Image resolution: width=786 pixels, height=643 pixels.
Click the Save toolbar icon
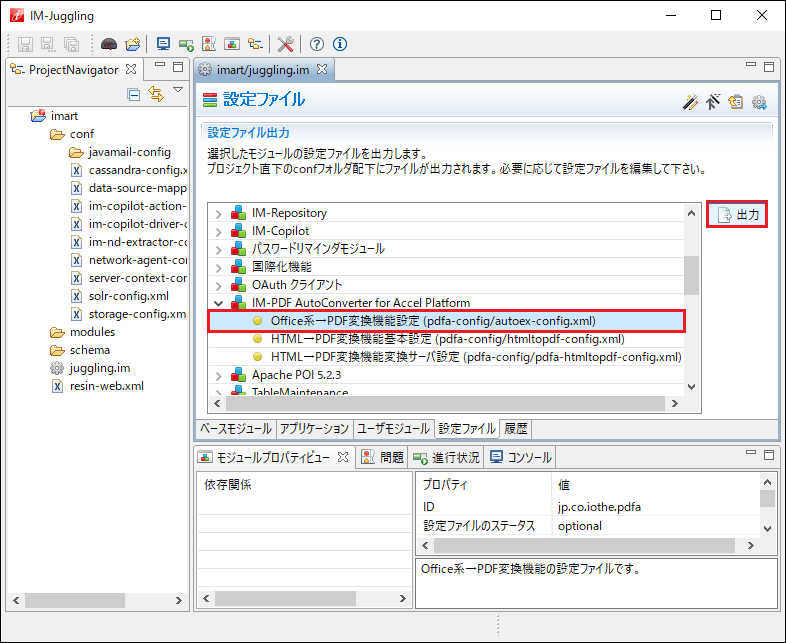(25, 44)
